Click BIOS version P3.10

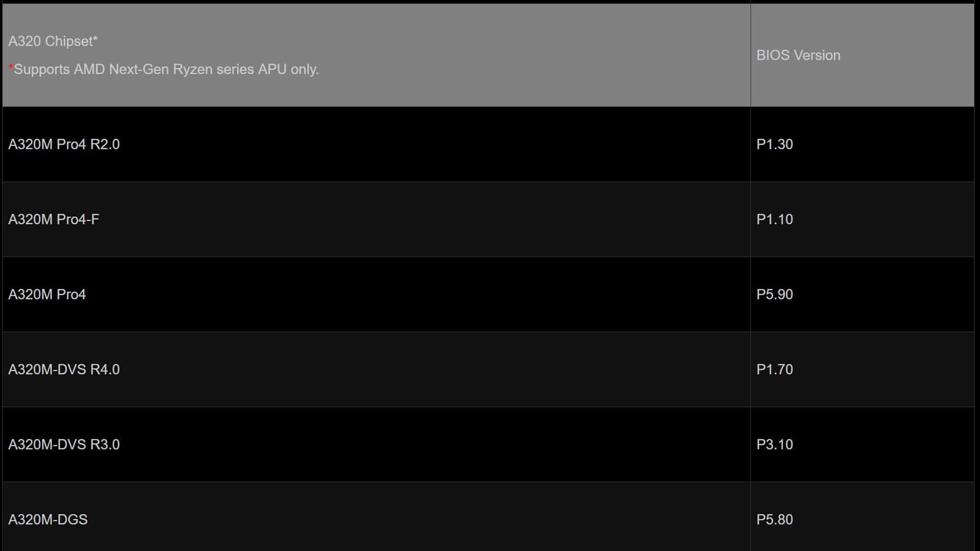pos(774,444)
